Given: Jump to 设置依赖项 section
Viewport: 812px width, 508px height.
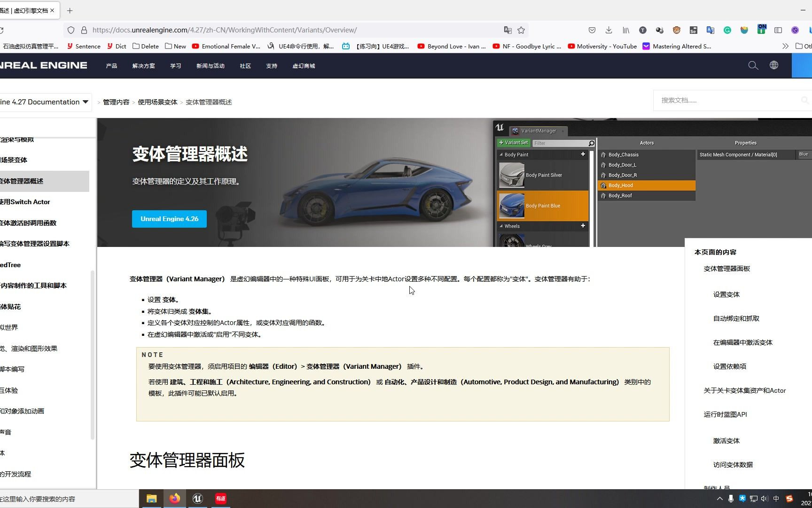Looking at the screenshot, I should click(x=729, y=366).
